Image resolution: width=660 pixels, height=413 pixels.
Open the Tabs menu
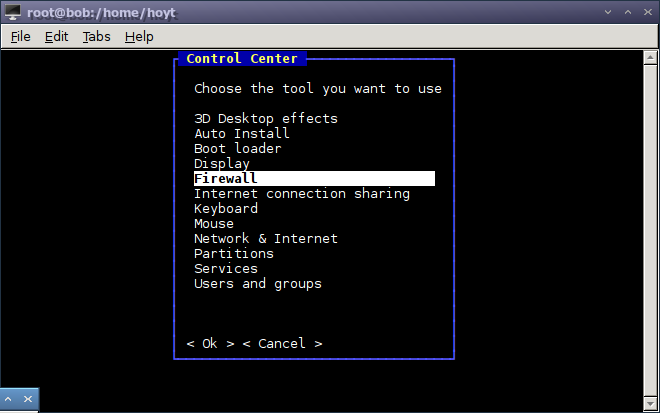pos(96,37)
